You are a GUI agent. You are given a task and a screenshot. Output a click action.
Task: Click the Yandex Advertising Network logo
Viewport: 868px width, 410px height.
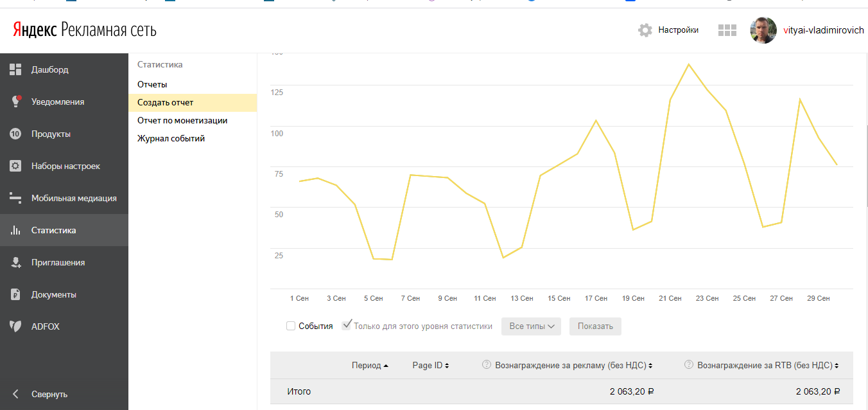(85, 30)
